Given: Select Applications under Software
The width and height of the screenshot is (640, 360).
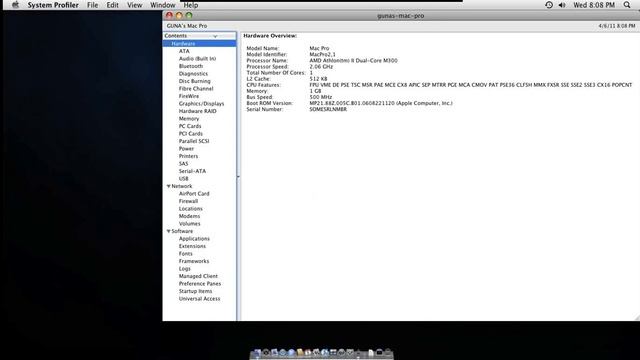Looking at the screenshot, I should click(194, 239).
